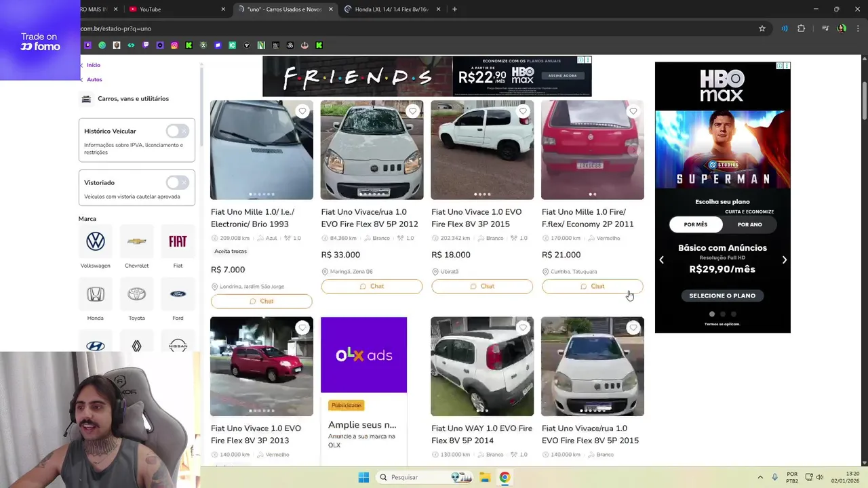Favorite the Fiat Uno Mille 1993 listing heart
Screen dimensions: 868x488
click(302, 111)
